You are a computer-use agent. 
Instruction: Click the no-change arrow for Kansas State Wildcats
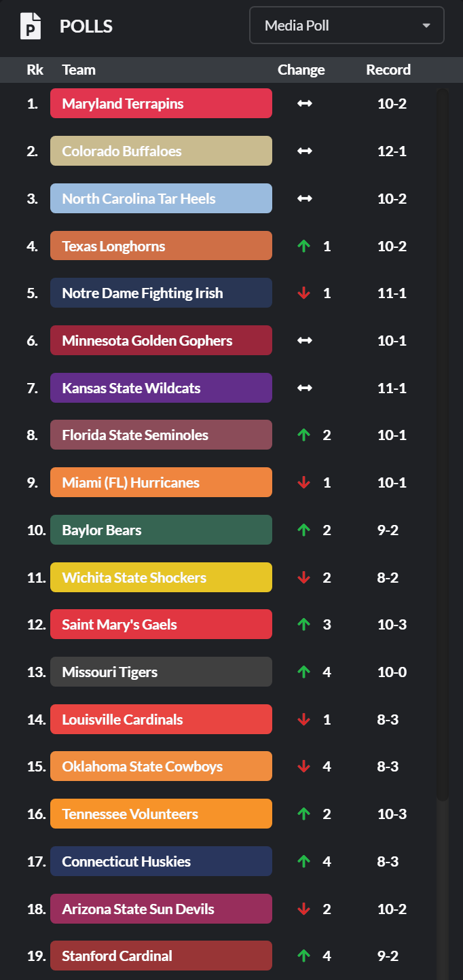[x=304, y=388]
